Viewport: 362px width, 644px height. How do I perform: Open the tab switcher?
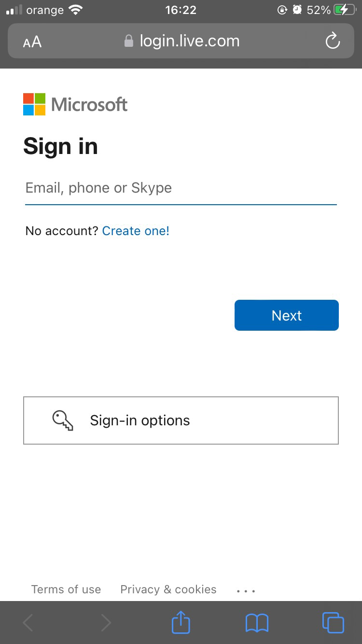333,623
